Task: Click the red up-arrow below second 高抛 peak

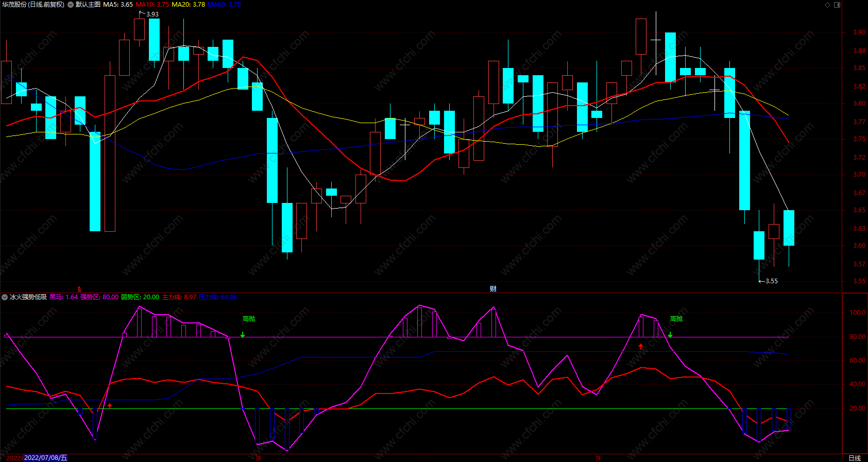Action: 641,347
